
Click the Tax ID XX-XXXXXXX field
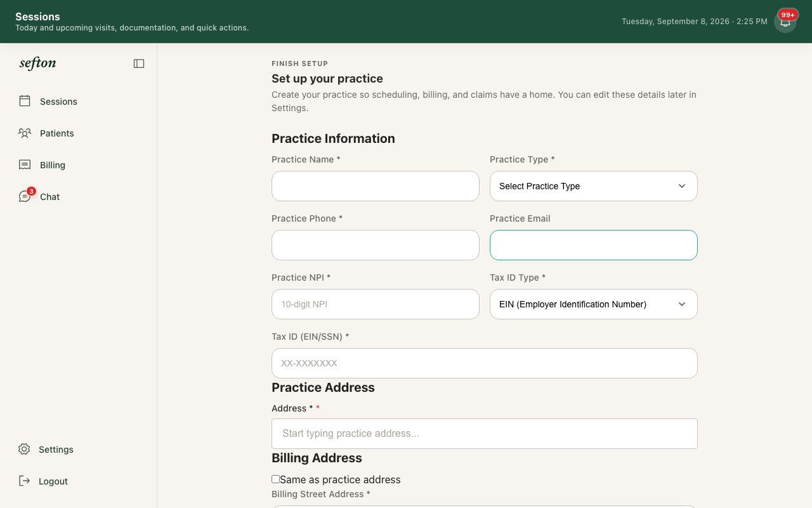pyautogui.click(x=484, y=363)
